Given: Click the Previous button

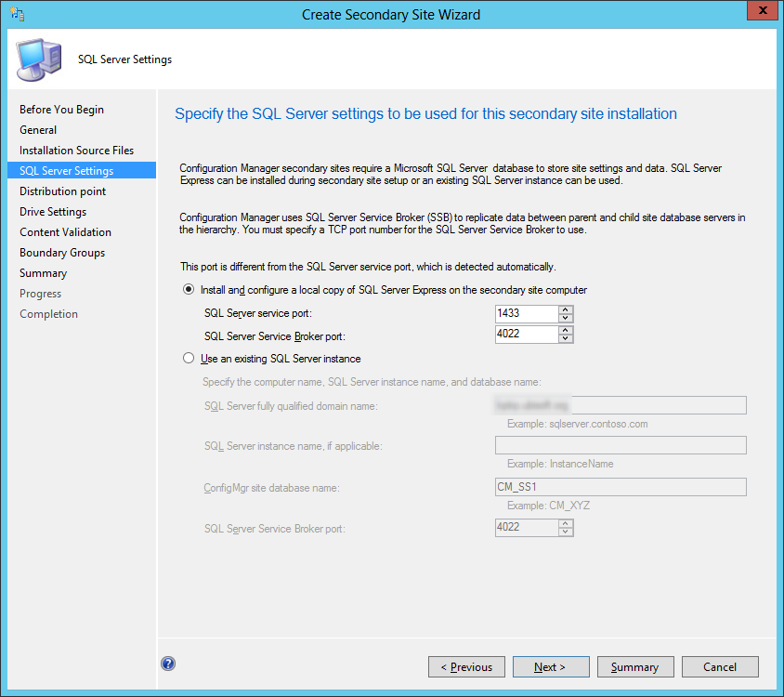Looking at the screenshot, I should [466, 667].
